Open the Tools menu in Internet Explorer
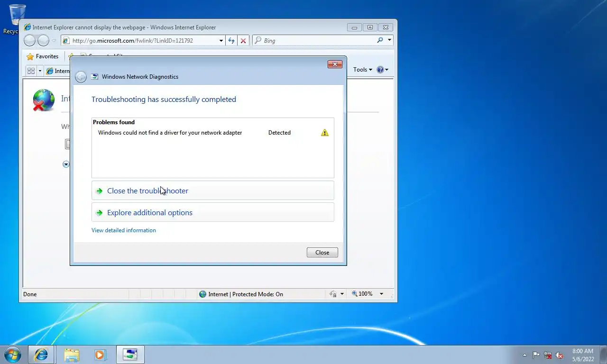The image size is (607, 364). tap(363, 70)
